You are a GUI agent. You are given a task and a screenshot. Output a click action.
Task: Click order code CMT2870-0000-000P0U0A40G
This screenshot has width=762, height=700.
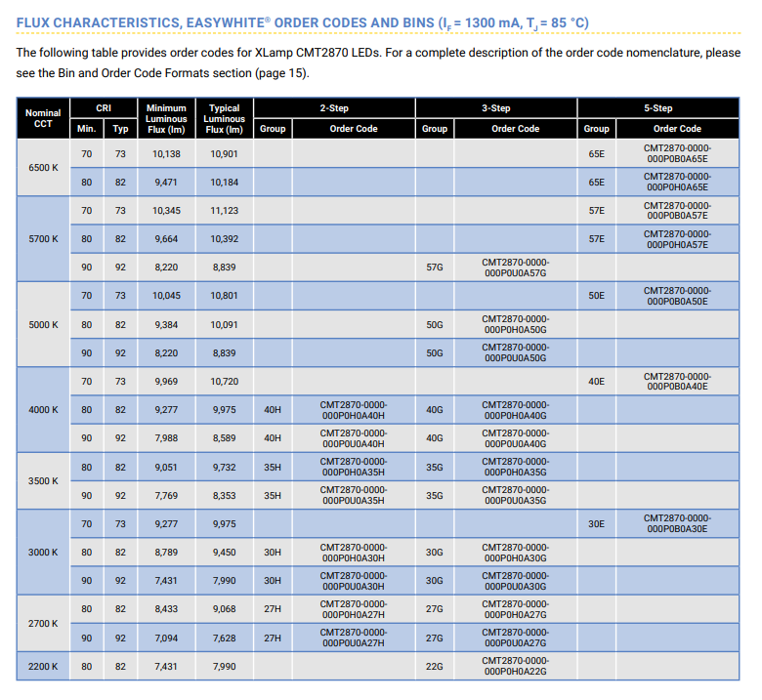coord(515,438)
